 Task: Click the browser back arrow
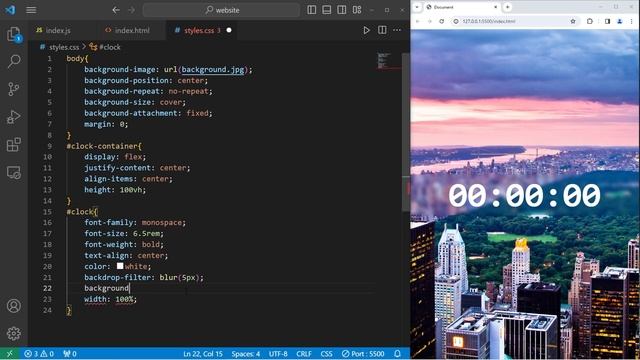(x=418, y=21)
